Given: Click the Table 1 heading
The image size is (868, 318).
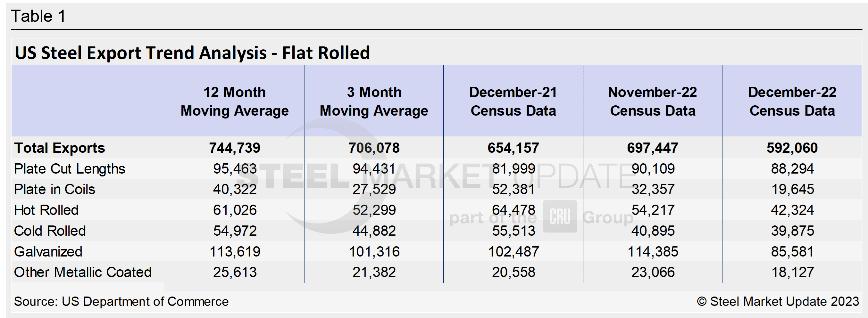Looking at the screenshot, I should tap(38, 16).
